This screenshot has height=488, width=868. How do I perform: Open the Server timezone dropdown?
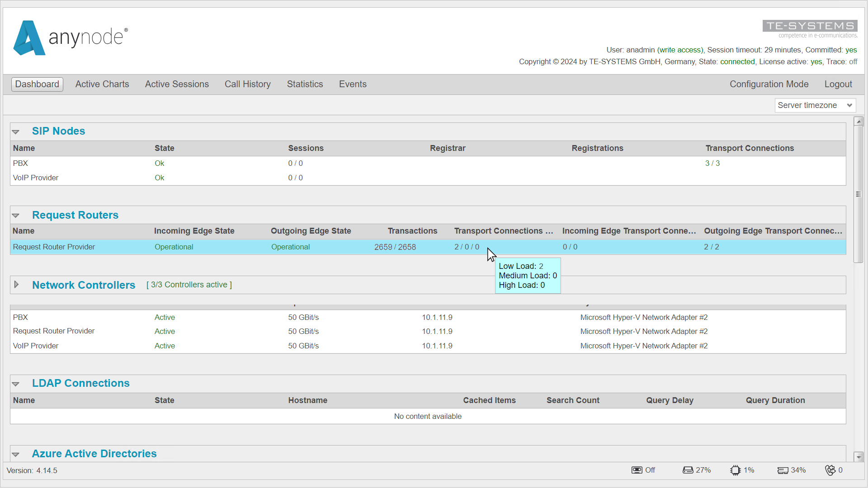[x=815, y=105]
